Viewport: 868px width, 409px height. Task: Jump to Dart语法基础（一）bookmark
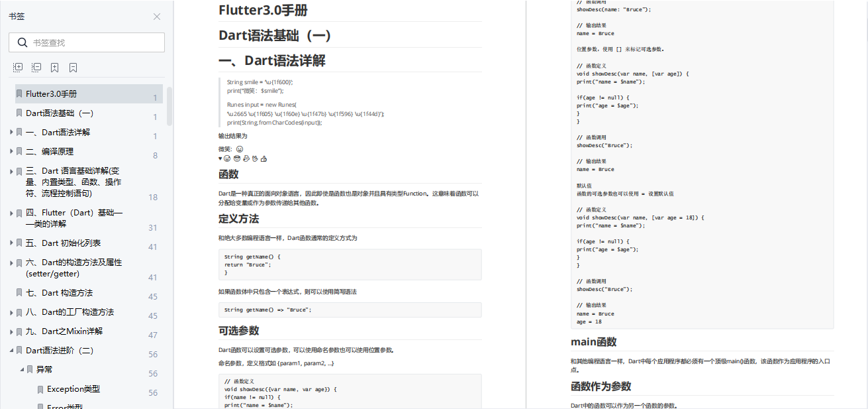(60, 113)
